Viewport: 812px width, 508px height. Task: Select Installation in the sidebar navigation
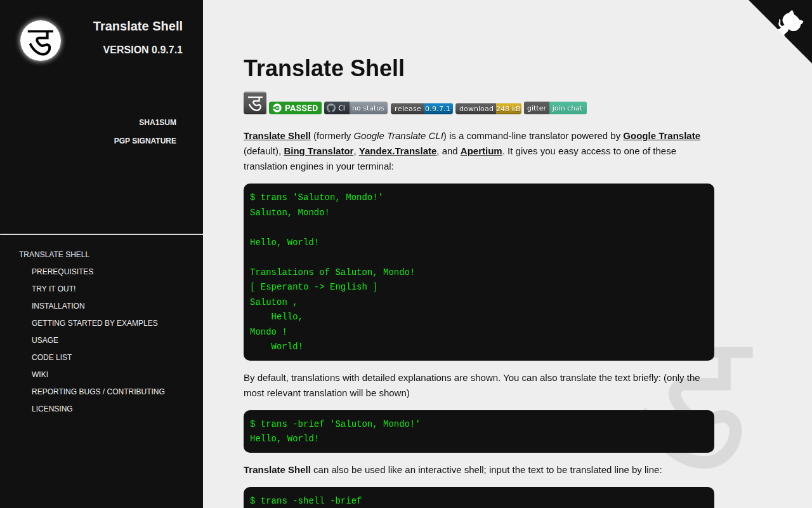58,306
